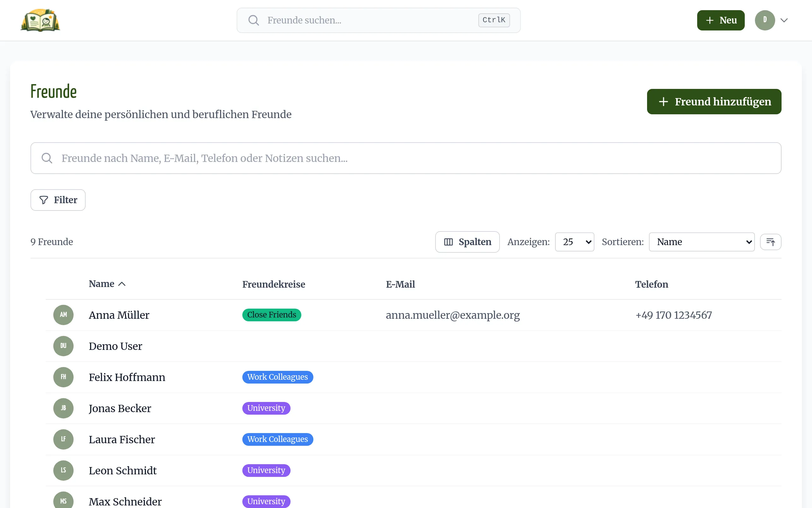Open Demo User name entry
Viewport: 812px width, 508px height.
coord(115,346)
